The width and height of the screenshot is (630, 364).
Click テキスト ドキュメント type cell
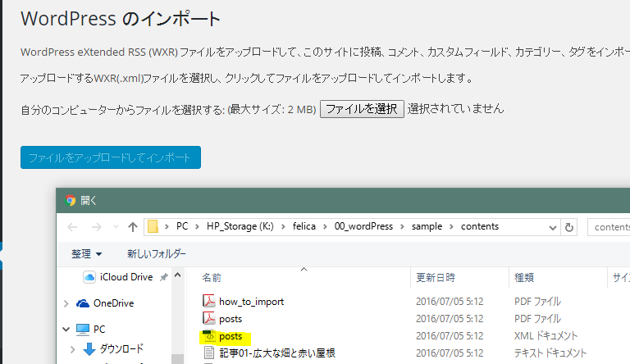coord(550,353)
